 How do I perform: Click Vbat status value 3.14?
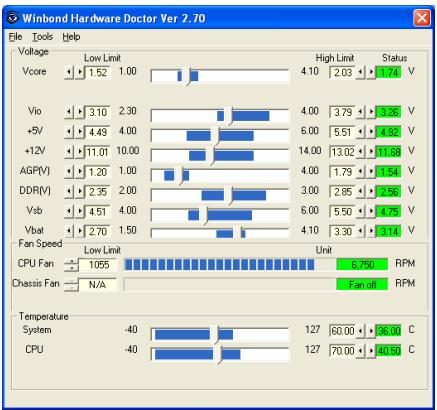388,231
